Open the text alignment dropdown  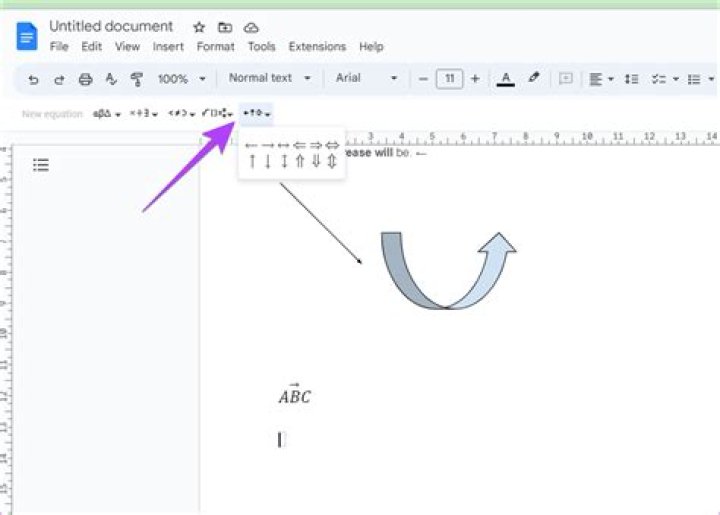click(601, 79)
